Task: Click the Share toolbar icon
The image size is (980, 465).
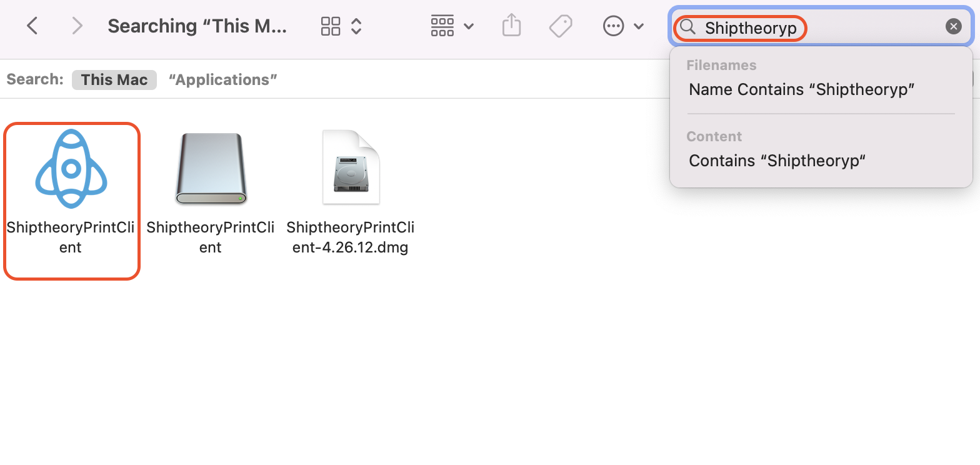Action: point(511,26)
